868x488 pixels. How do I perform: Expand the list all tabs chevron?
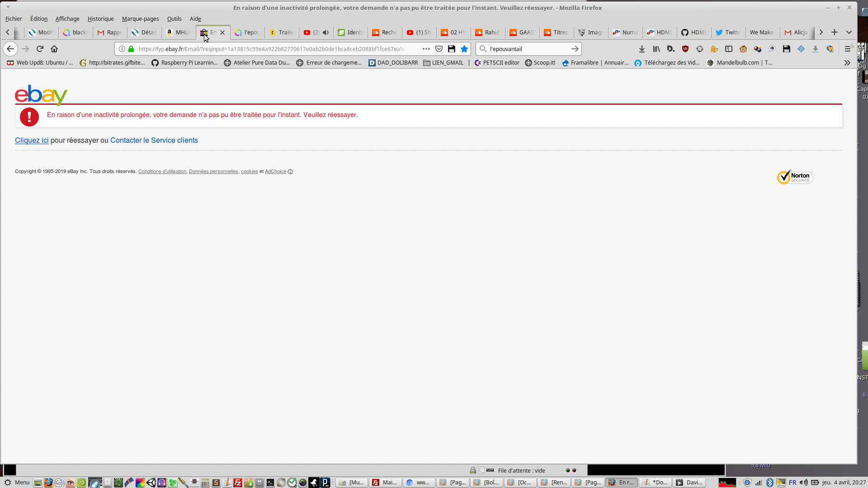click(849, 33)
